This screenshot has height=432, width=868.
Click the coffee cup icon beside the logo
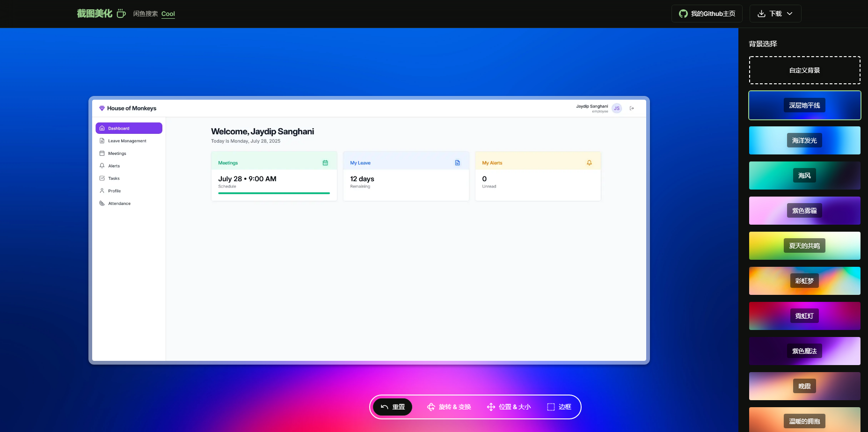point(121,14)
